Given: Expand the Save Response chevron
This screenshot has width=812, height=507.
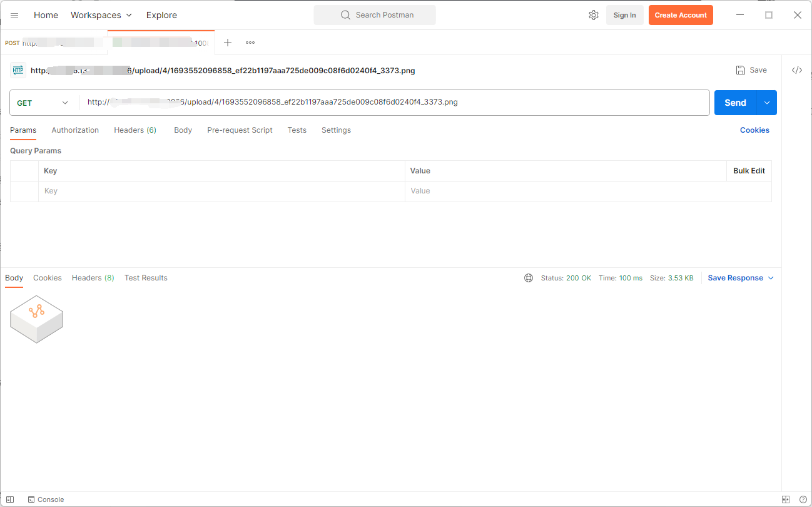Looking at the screenshot, I should tap(771, 278).
